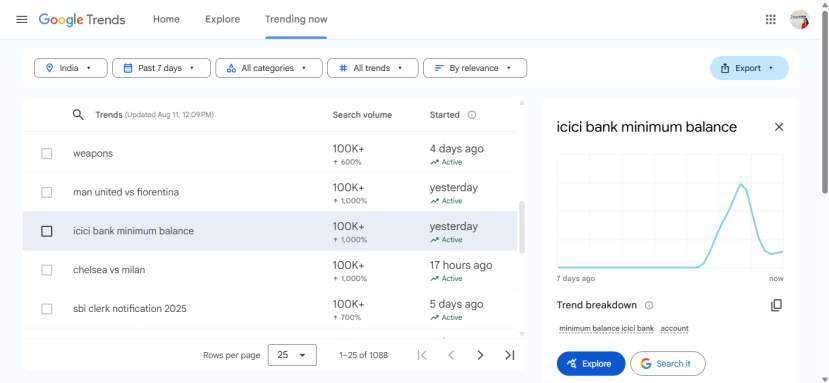Click the Explore button in detail panel

click(x=591, y=364)
